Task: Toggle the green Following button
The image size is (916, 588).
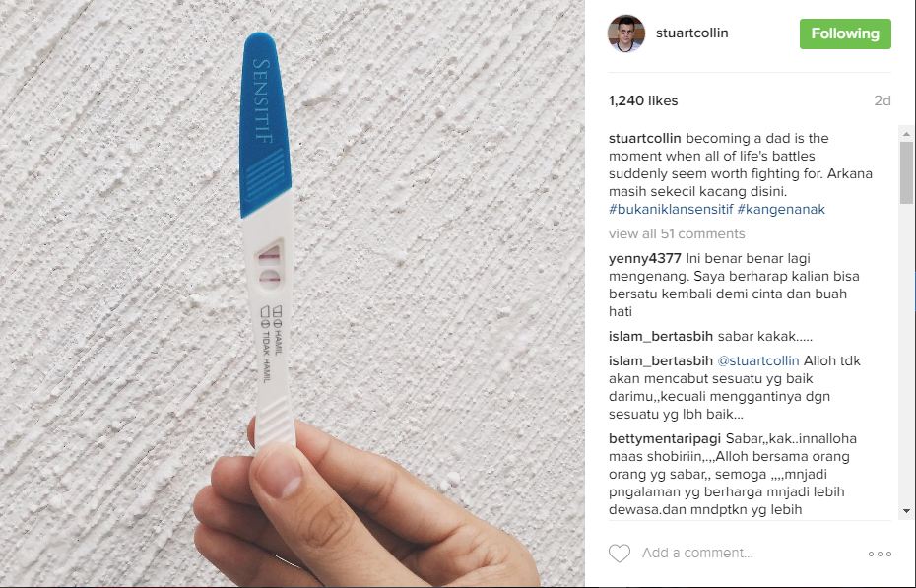Action: 845,33
